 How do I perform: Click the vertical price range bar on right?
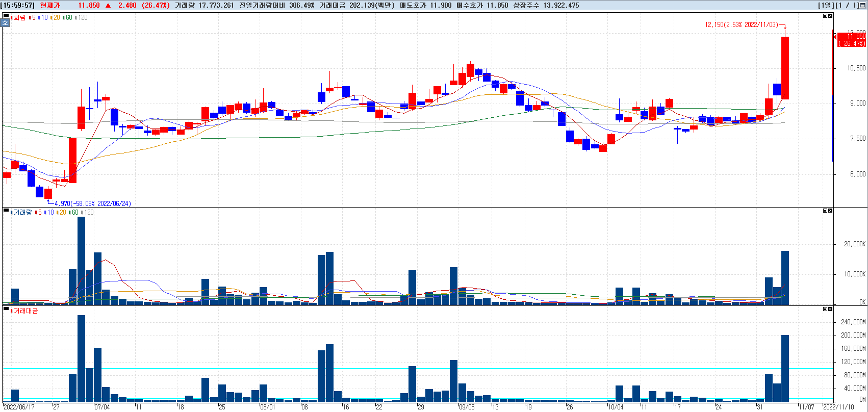click(x=833, y=96)
